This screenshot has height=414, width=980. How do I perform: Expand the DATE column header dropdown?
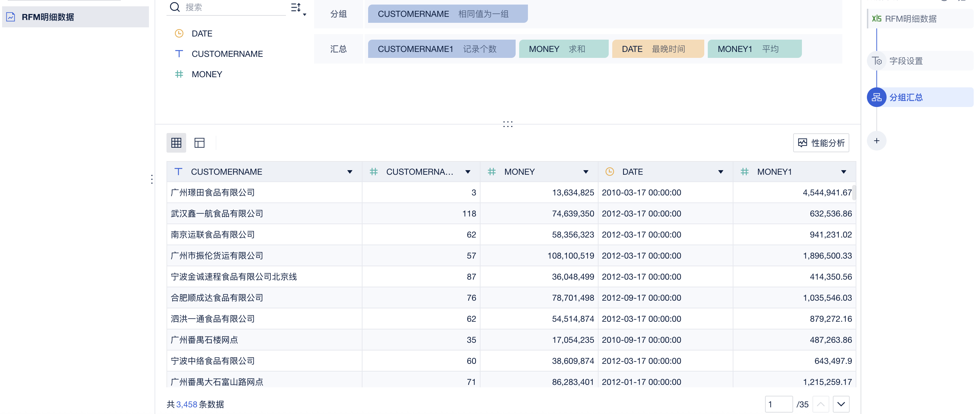[x=720, y=172]
